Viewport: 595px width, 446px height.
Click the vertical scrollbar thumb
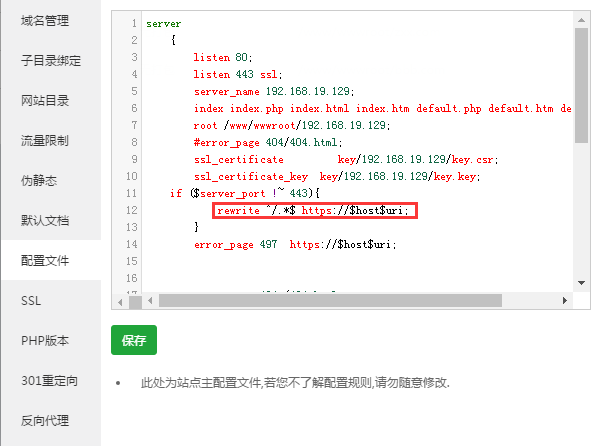pos(581,86)
